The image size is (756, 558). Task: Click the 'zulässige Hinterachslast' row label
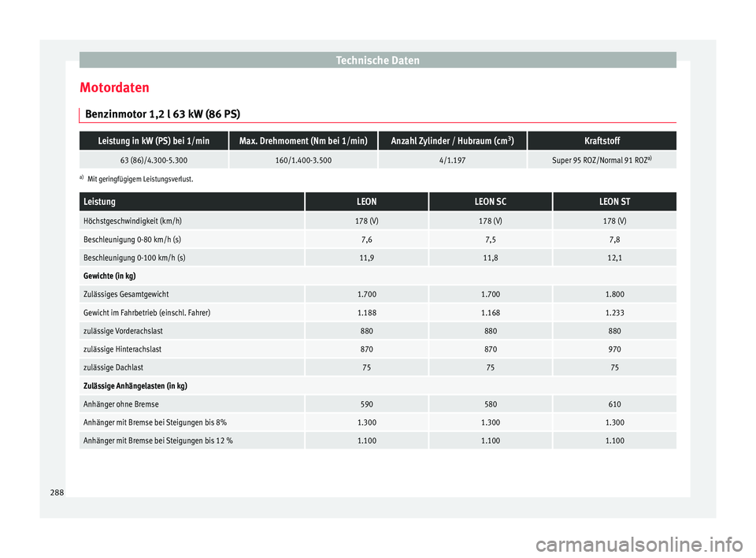click(123, 349)
